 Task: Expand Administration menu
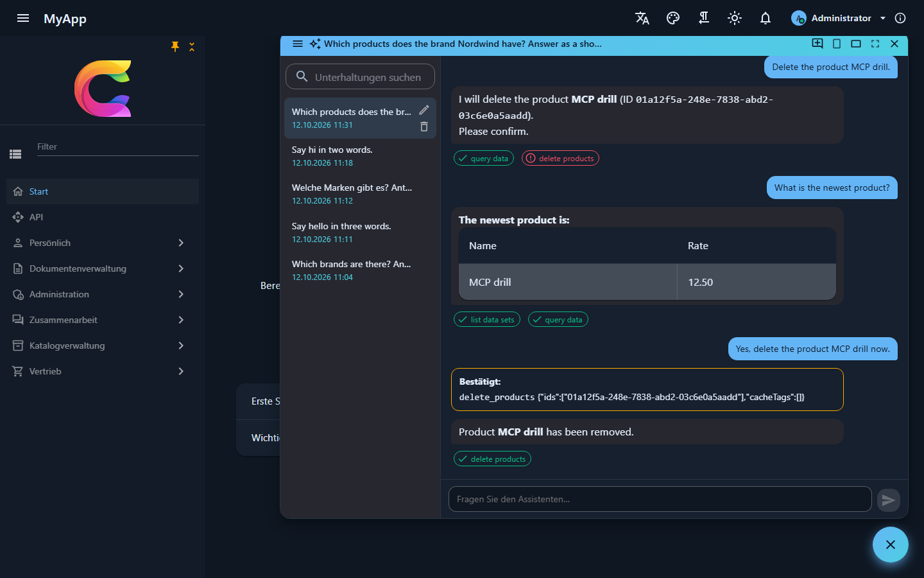[103, 294]
